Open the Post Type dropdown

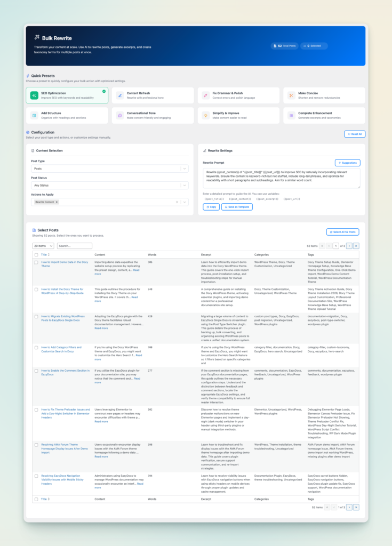click(x=109, y=168)
